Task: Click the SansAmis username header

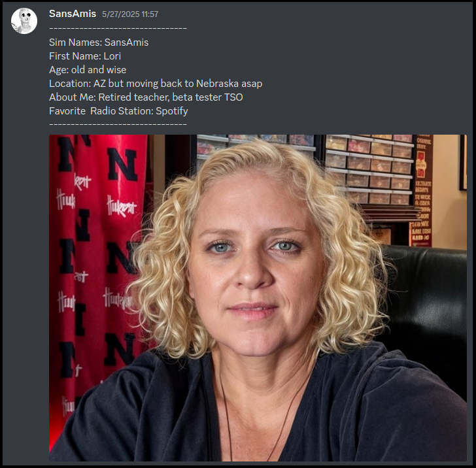Action: coord(73,14)
